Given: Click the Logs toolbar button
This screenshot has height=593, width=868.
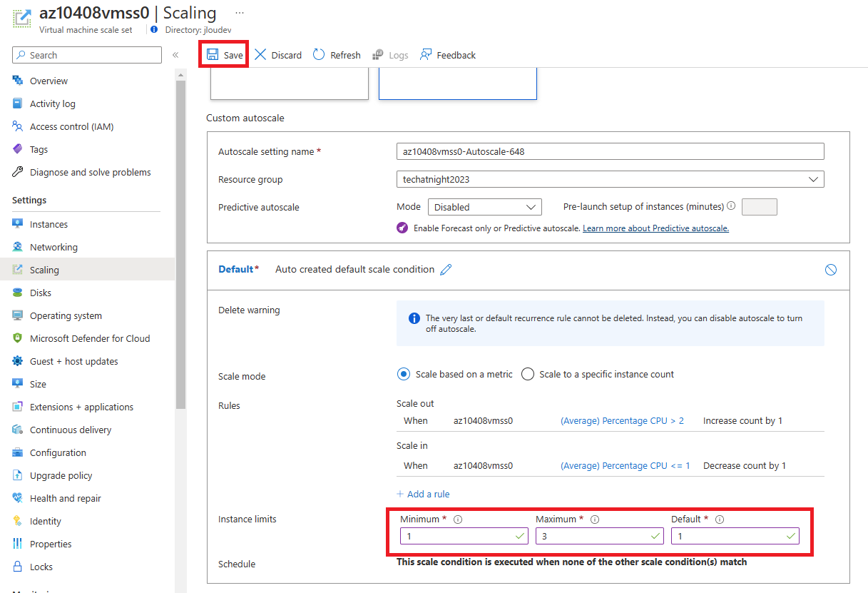Looking at the screenshot, I should [390, 55].
